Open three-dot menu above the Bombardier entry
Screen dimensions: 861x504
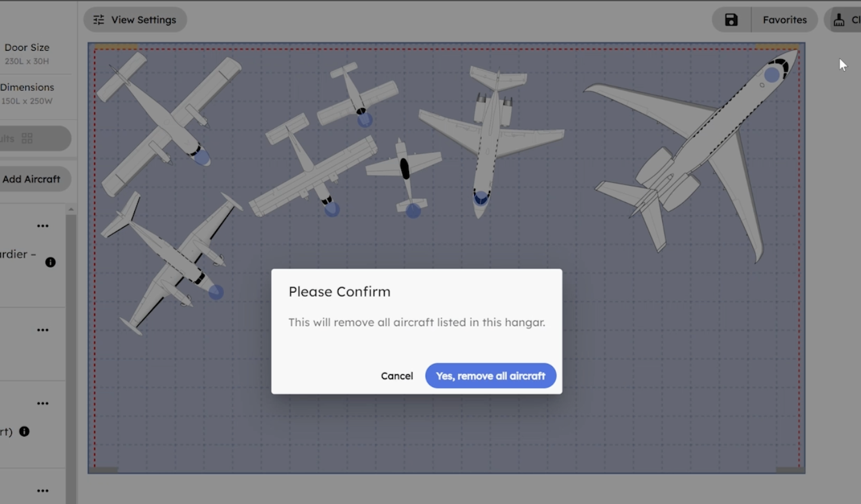[x=42, y=226]
